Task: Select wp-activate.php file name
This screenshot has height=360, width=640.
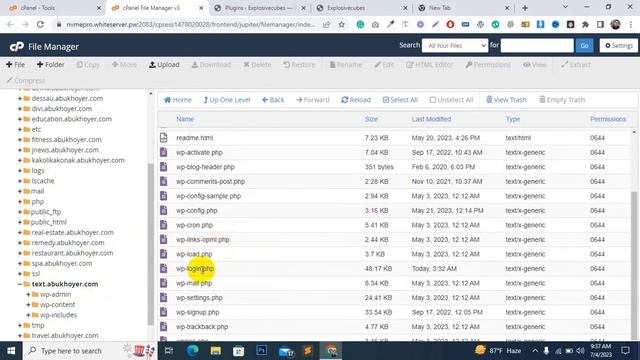Action: (x=199, y=152)
